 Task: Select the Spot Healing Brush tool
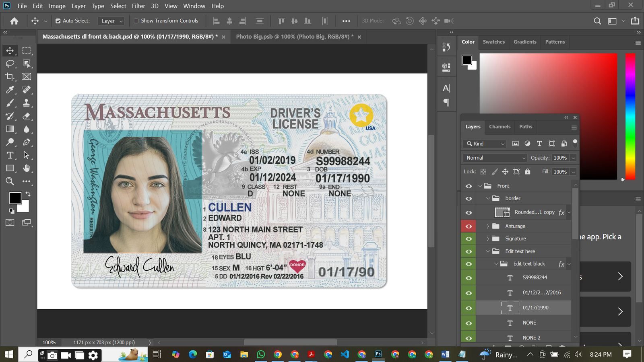click(27, 90)
